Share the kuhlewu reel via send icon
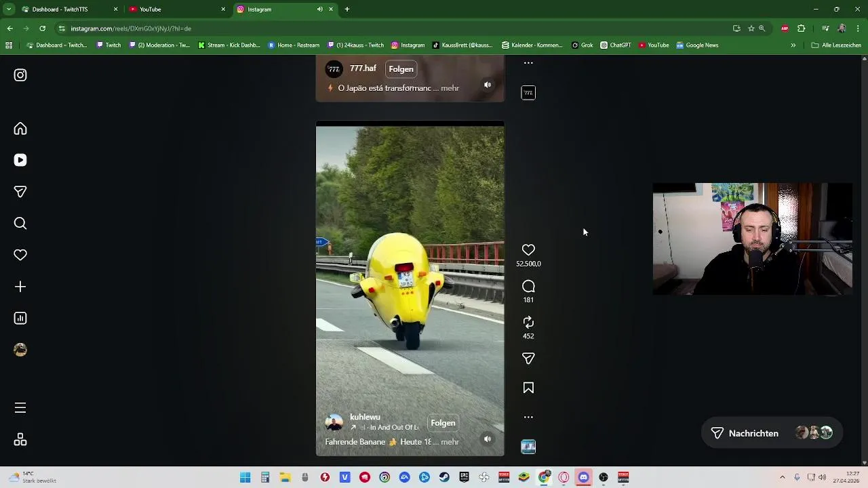The width and height of the screenshot is (868, 488). [528, 359]
